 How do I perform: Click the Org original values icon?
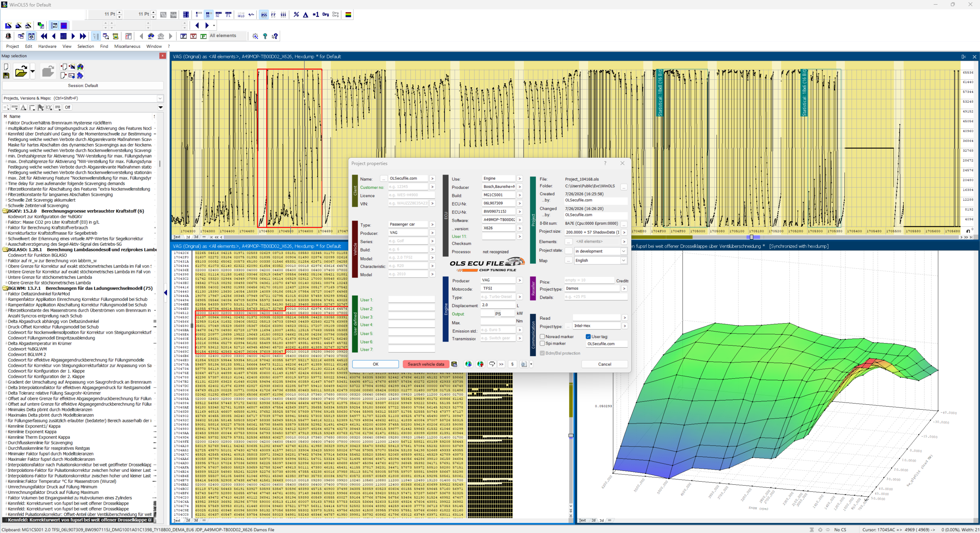point(325,15)
